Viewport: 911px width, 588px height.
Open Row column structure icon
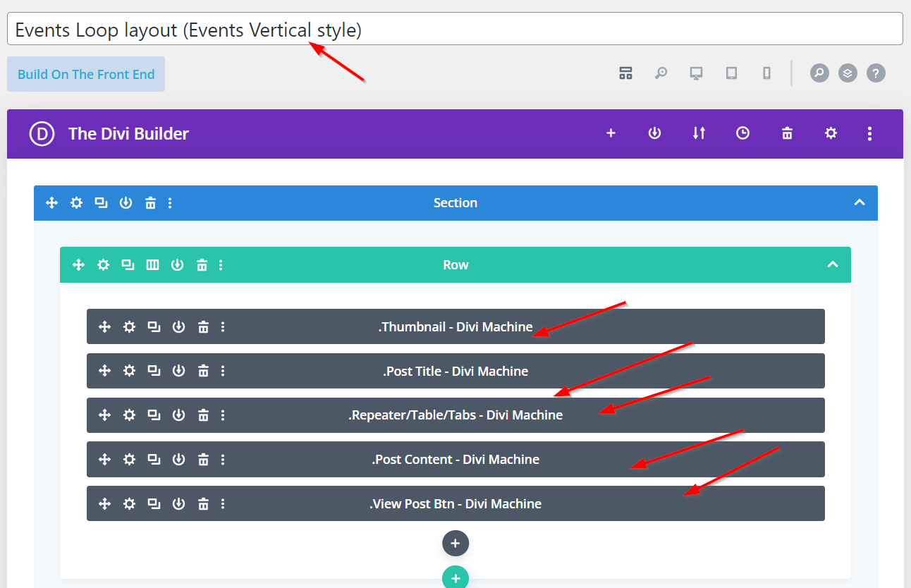152,265
